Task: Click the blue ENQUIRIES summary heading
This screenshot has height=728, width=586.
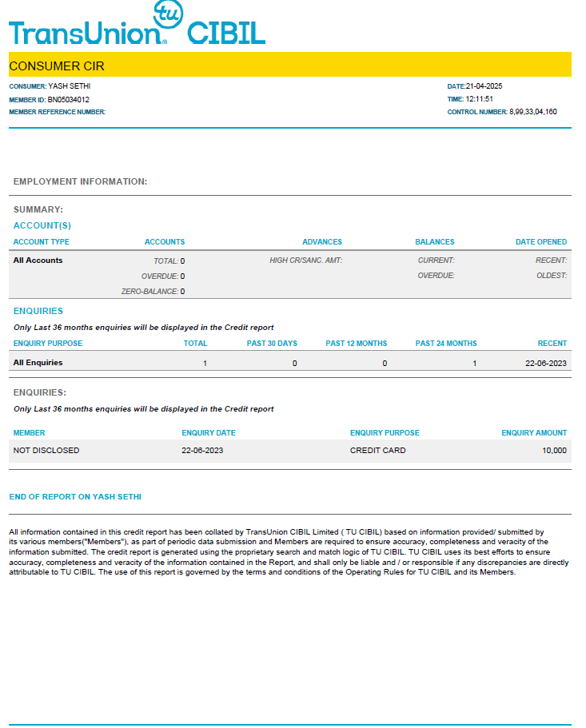Action: point(38,311)
